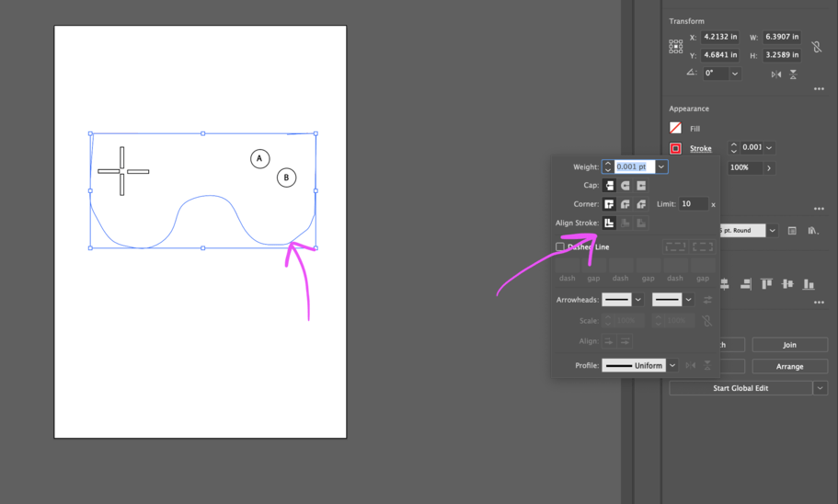Expand the Start Global Edit options arrow
This screenshot has width=838, height=504.
(820, 388)
